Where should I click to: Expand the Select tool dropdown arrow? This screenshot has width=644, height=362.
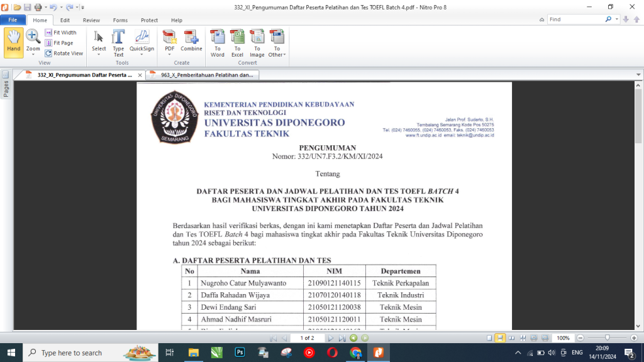(x=99, y=54)
